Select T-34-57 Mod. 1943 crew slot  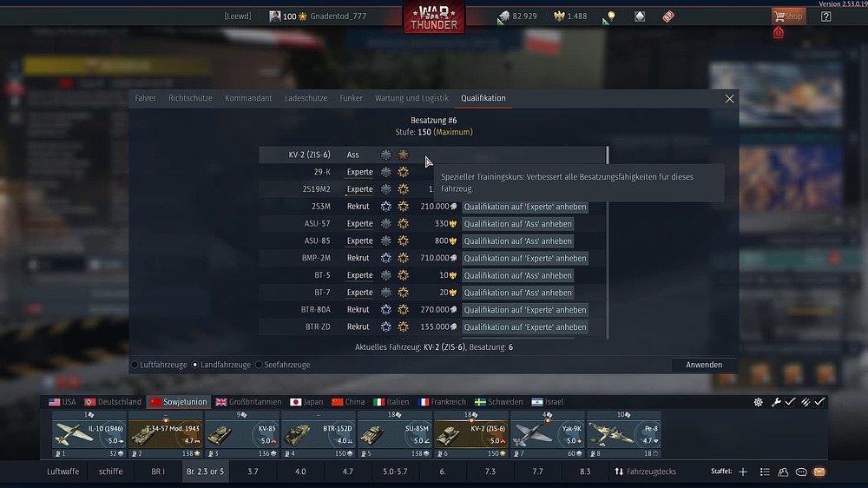166,434
